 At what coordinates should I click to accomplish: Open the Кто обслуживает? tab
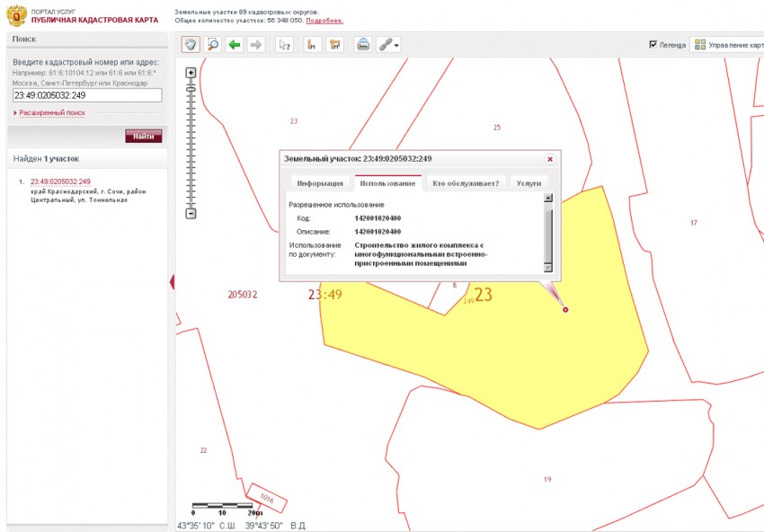pos(465,182)
